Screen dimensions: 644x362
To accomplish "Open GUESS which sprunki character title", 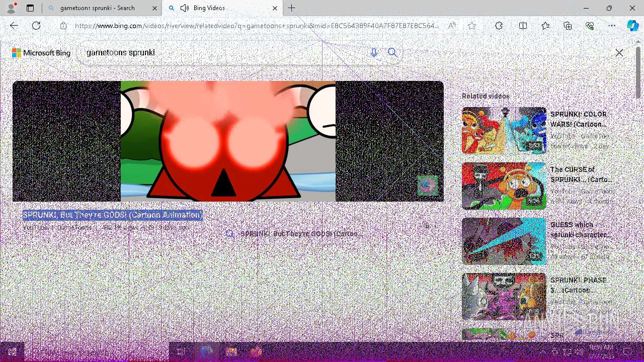I will (581, 230).
